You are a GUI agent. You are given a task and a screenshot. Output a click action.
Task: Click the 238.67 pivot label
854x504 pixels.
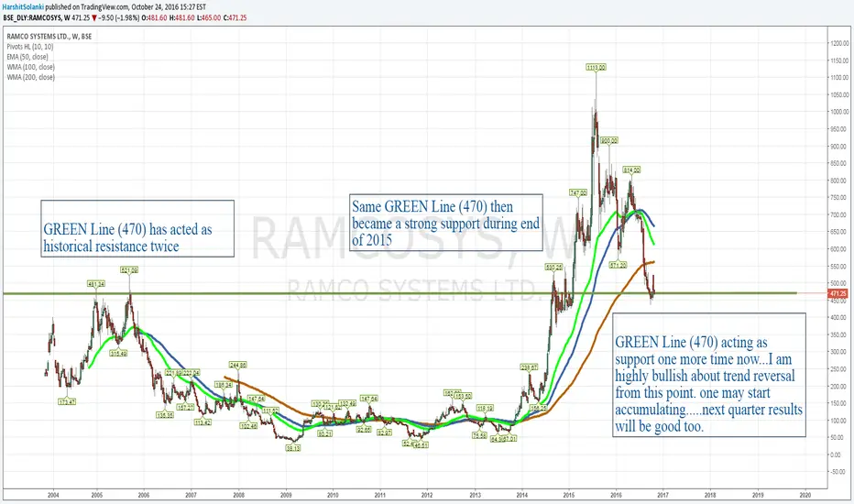pos(529,367)
